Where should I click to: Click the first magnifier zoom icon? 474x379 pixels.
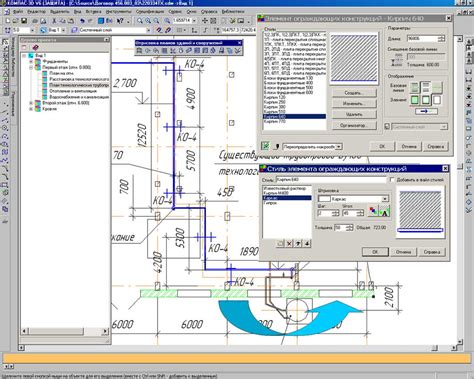coord(140,21)
